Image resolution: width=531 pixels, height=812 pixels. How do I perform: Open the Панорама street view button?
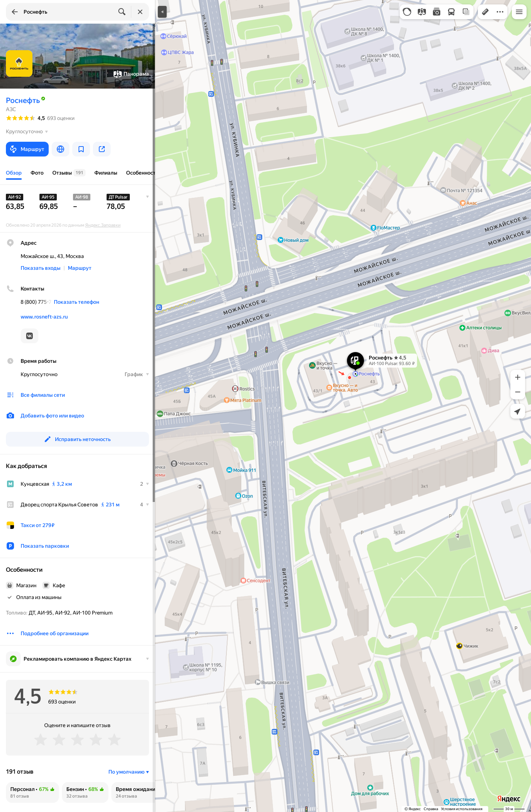pos(131,74)
